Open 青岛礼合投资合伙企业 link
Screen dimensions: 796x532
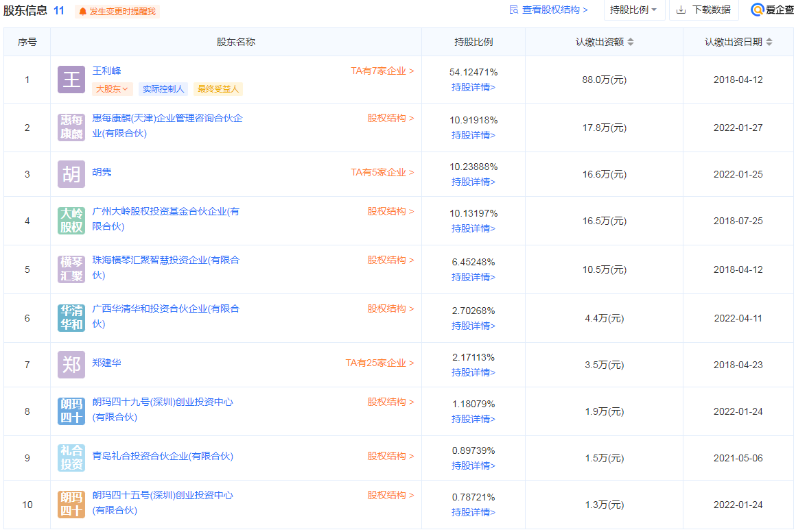(163, 456)
